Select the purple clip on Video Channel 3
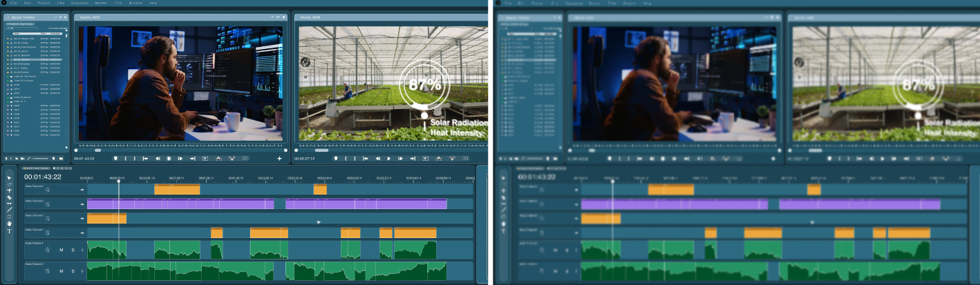The width and height of the screenshot is (980, 285). (x=180, y=204)
